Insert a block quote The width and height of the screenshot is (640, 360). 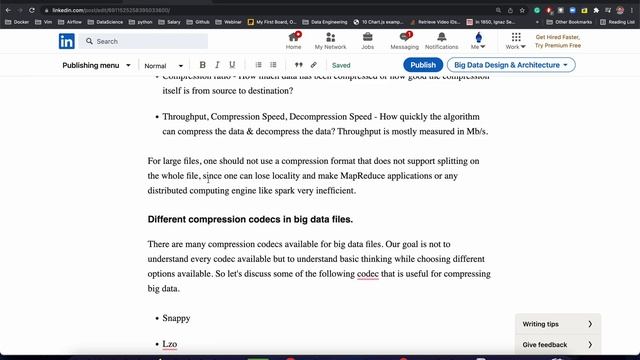coord(299,65)
